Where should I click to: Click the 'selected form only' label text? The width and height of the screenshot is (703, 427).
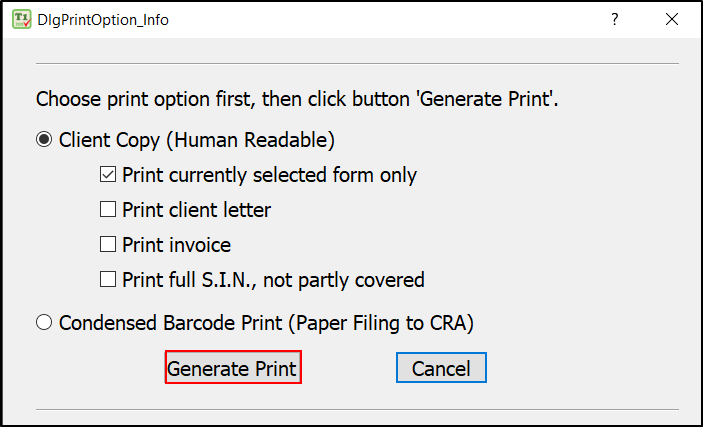(334, 175)
